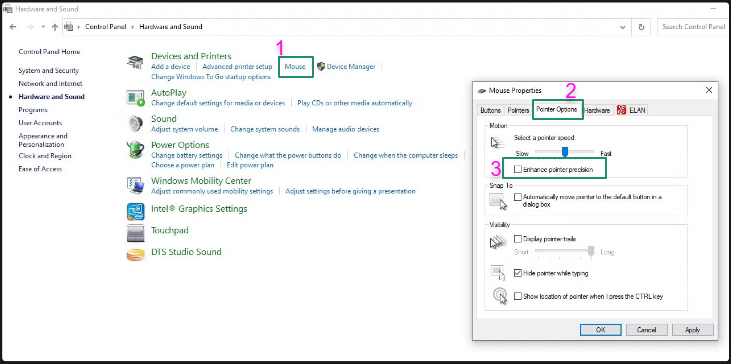Viewport: 731px width, 364px height.
Task: Open Control Panel Home link
Action: tap(49, 52)
